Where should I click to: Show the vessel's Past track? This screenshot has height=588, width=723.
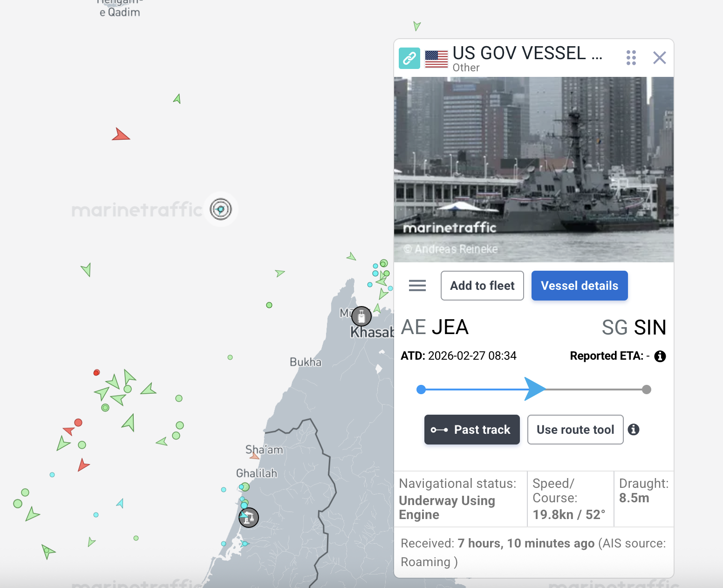click(472, 430)
